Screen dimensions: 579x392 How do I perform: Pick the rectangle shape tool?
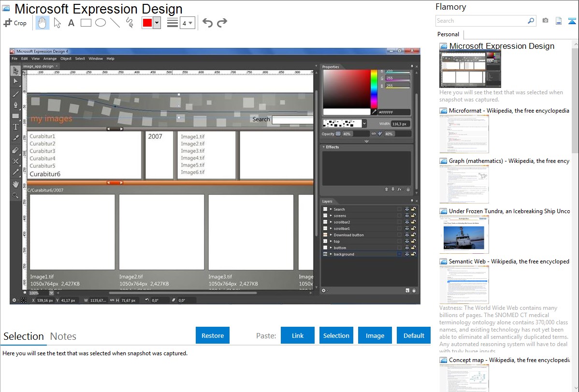(x=86, y=23)
